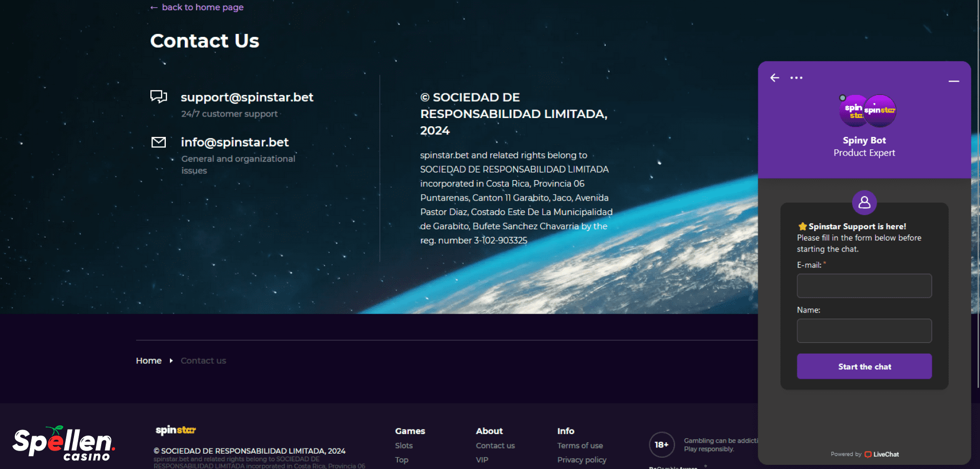980x469 pixels.
Task: Click the 24/7 customer support text
Action: click(229, 114)
